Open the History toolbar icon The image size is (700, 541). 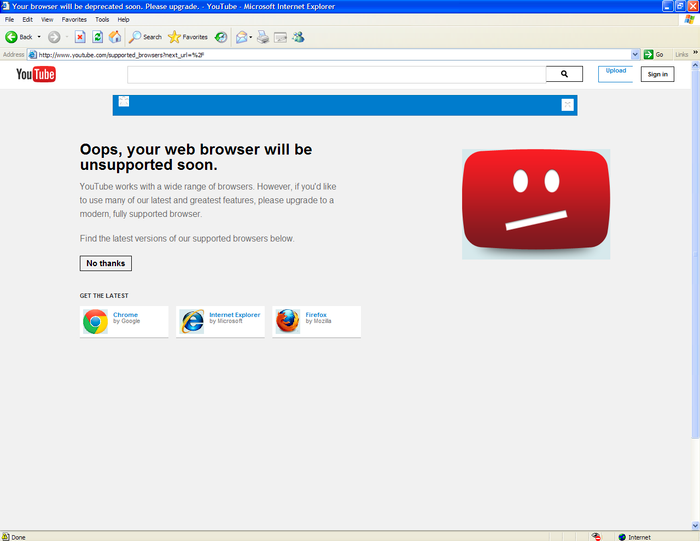coord(220,37)
